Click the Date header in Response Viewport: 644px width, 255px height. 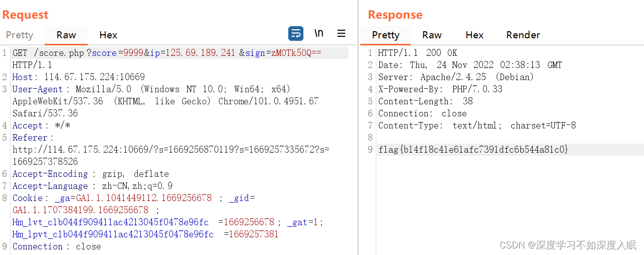pyautogui.click(x=470, y=65)
